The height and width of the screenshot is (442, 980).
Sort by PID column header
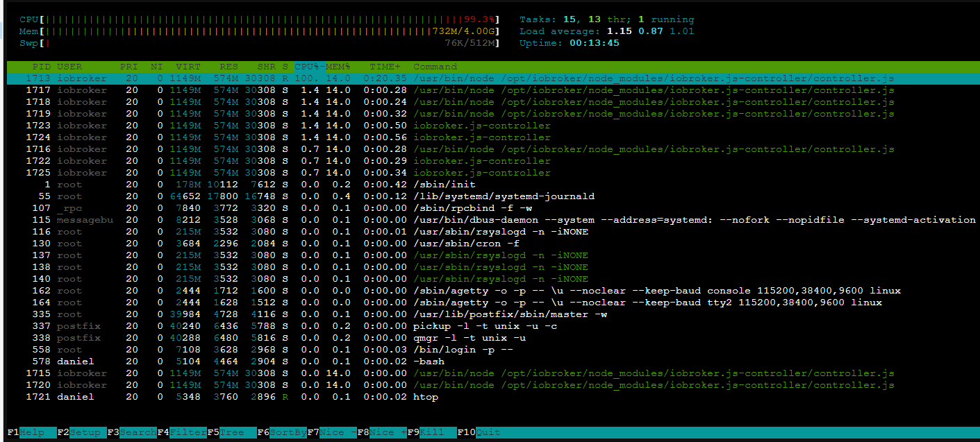coord(42,67)
